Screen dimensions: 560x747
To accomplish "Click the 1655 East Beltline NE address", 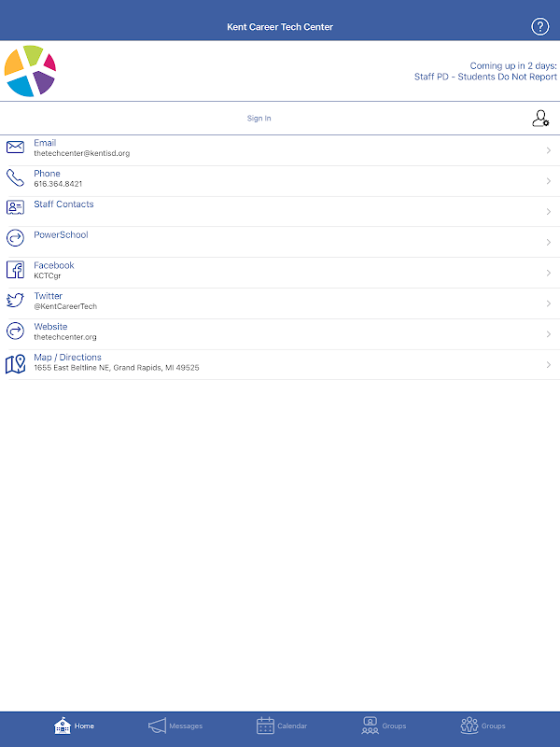I will click(117, 368).
